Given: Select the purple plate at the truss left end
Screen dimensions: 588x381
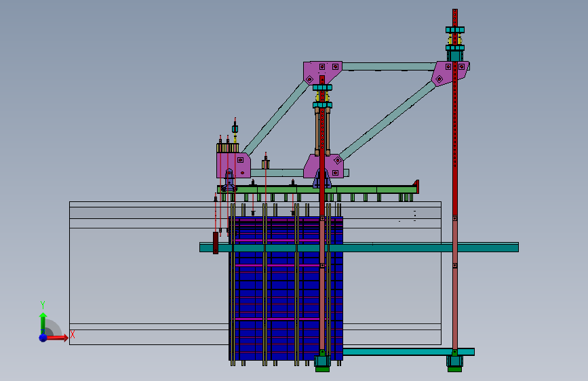Looking at the screenshot, I should click(x=233, y=165).
